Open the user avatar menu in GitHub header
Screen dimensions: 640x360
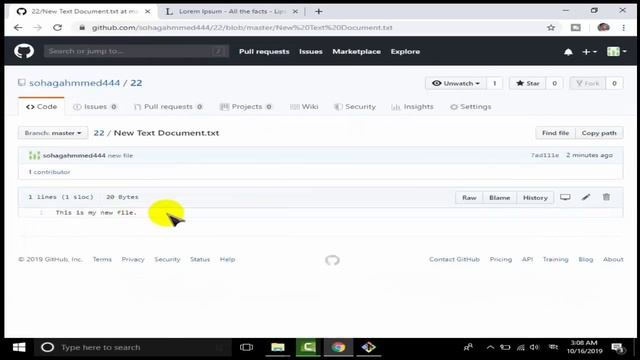616,51
